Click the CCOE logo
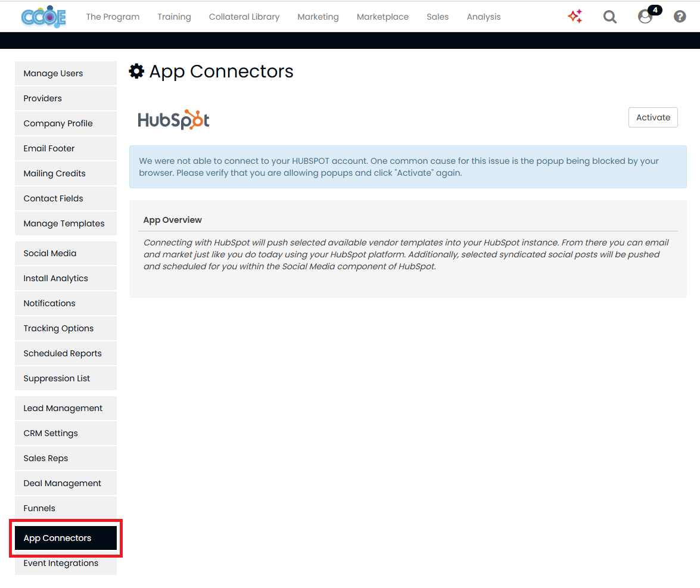 tap(43, 17)
